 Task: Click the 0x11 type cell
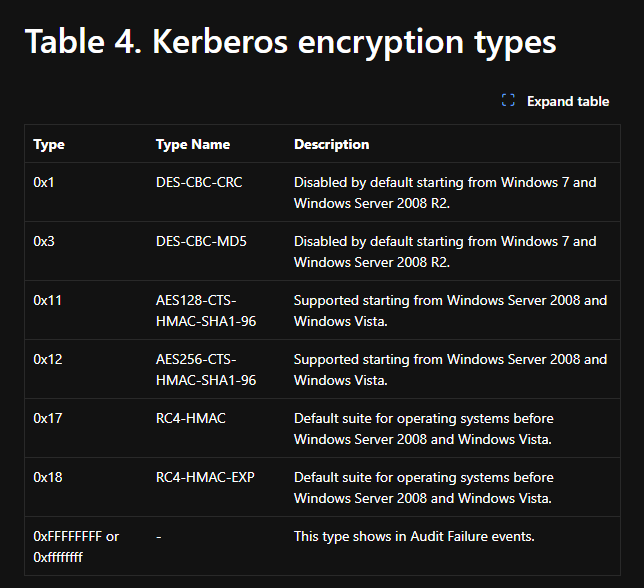coord(46,300)
